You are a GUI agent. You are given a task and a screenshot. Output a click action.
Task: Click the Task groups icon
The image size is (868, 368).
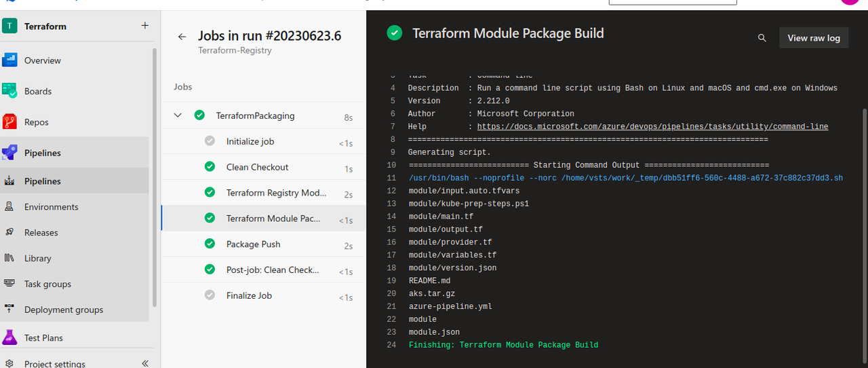pos(9,284)
